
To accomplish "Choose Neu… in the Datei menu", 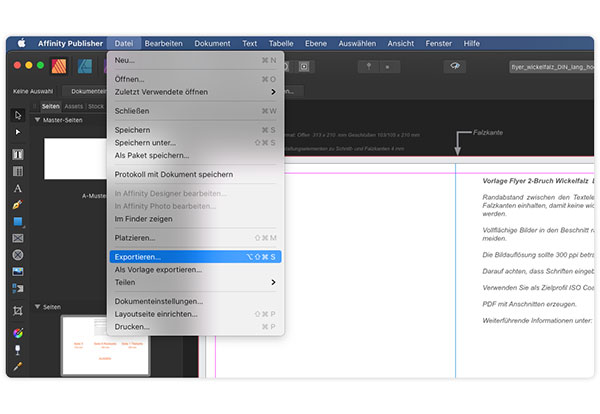I will click(195, 60).
